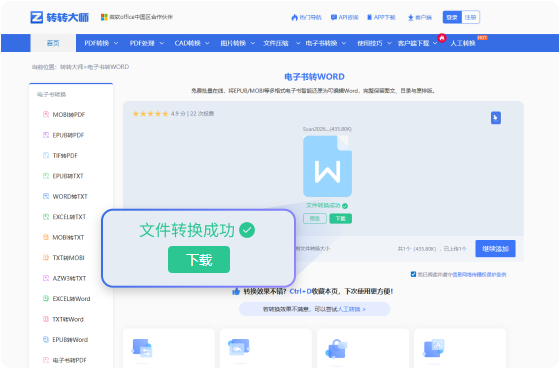Click the 已上传1个 upload count text
The height and width of the screenshot is (369, 560).
[455, 249]
